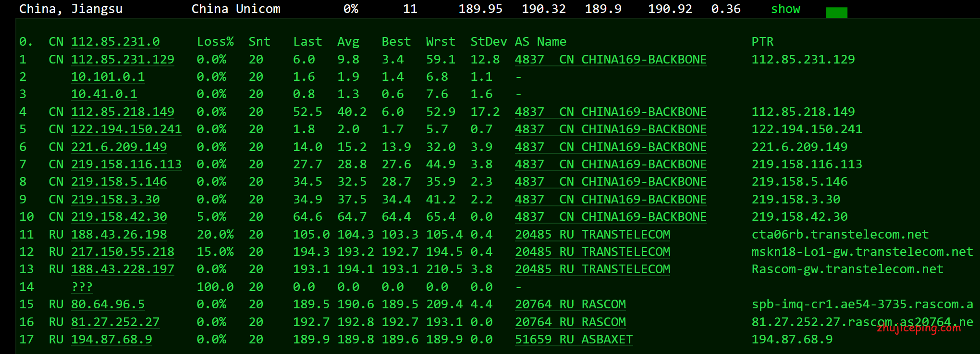Open hop 5 IP 122.194.150.241 link
This screenshot has width=980, height=354.
click(x=126, y=129)
